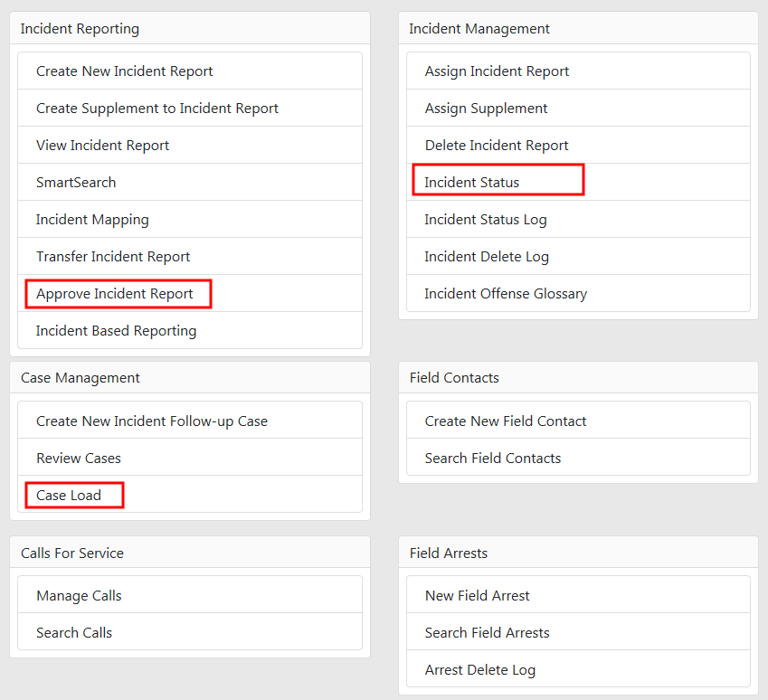Select Review Cases
Image resolution: width=768 pixels, height=700 pixels.
(x=79, y=459)
